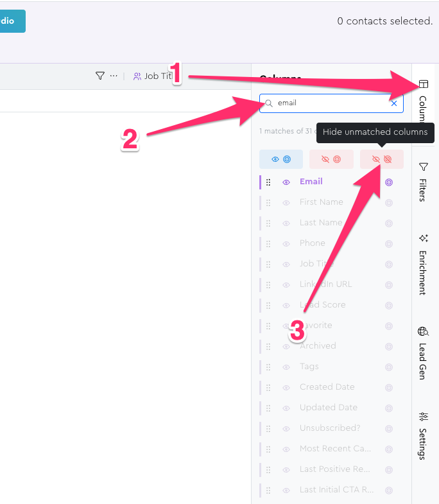The height and width of the screenshot is (504, 439).
Task: Open the three-dot menu in column header
Action: coord(114,76)
